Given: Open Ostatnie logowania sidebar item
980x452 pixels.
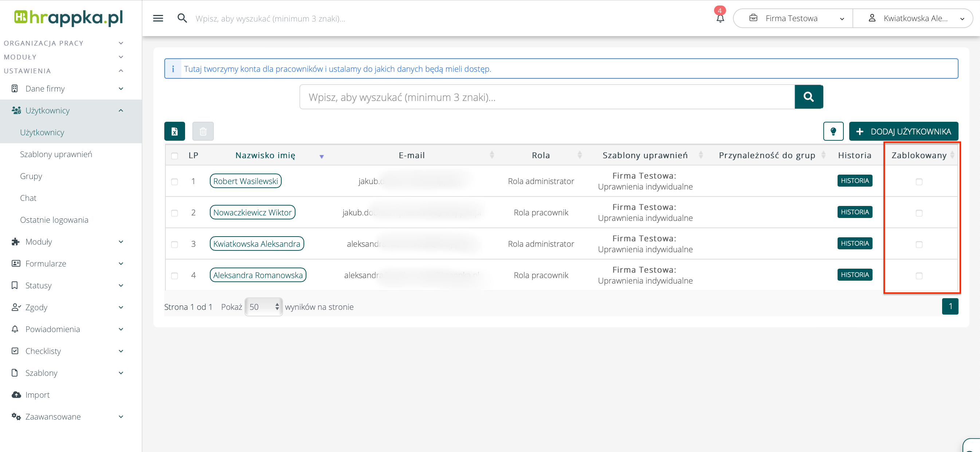Looking at the screenshot, I should [x=54, y=220].
